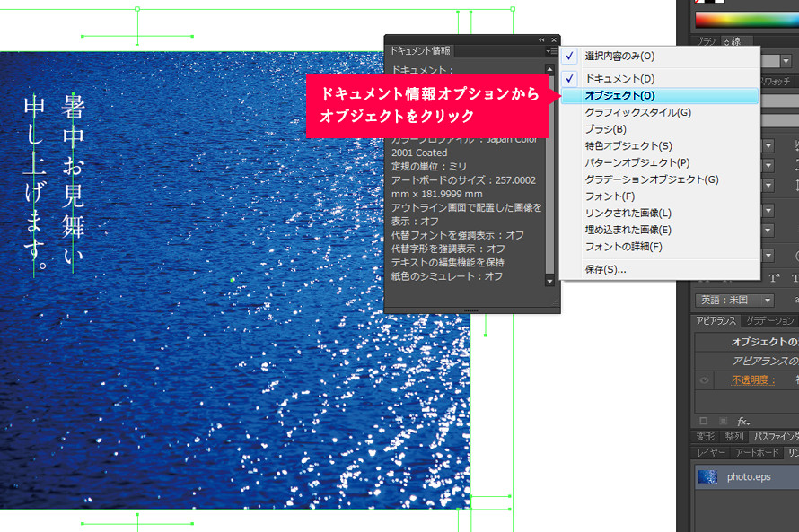Image resolution: width=799 pixels, height=532 pixels.
Task: Select the photo.eps link row
Action: 747,477
